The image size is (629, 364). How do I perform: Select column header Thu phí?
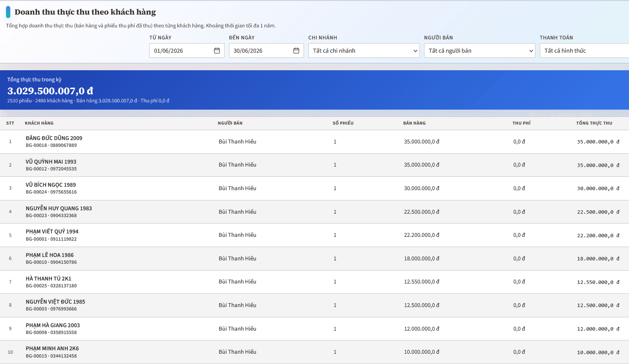click(521, 123)
